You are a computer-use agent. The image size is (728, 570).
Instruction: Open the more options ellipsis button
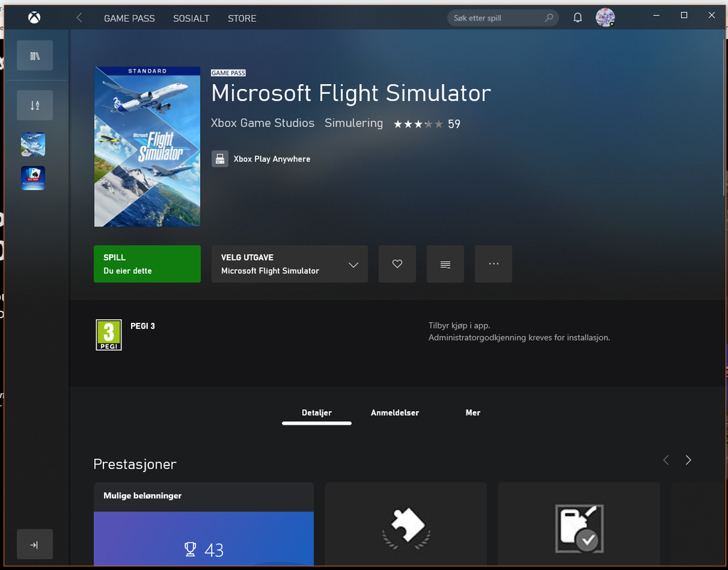click(494, 264)
